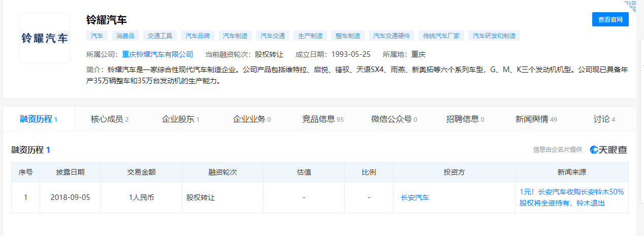
Task: Click the 投资方 column header
Action: coord(454,172)
